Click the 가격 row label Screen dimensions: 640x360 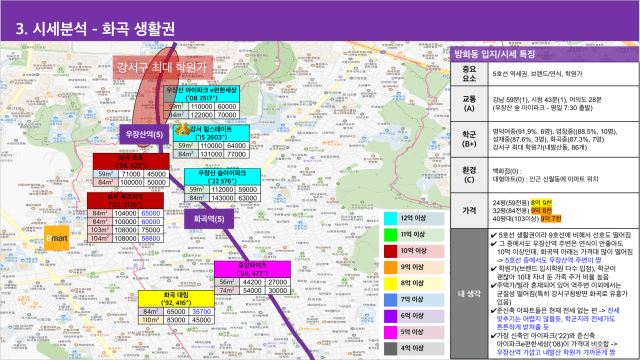(x=469, y=210)
